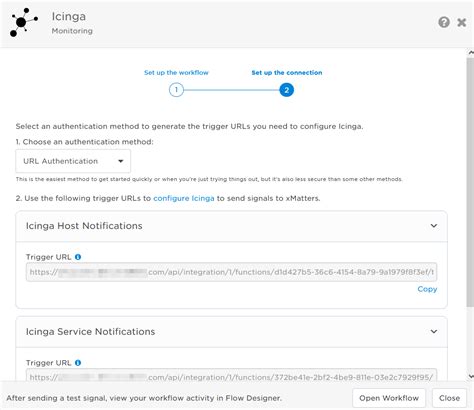Screen dimensions: 474x410
Task: Click the scrollbar down arrow
Action: pos(471,376)
